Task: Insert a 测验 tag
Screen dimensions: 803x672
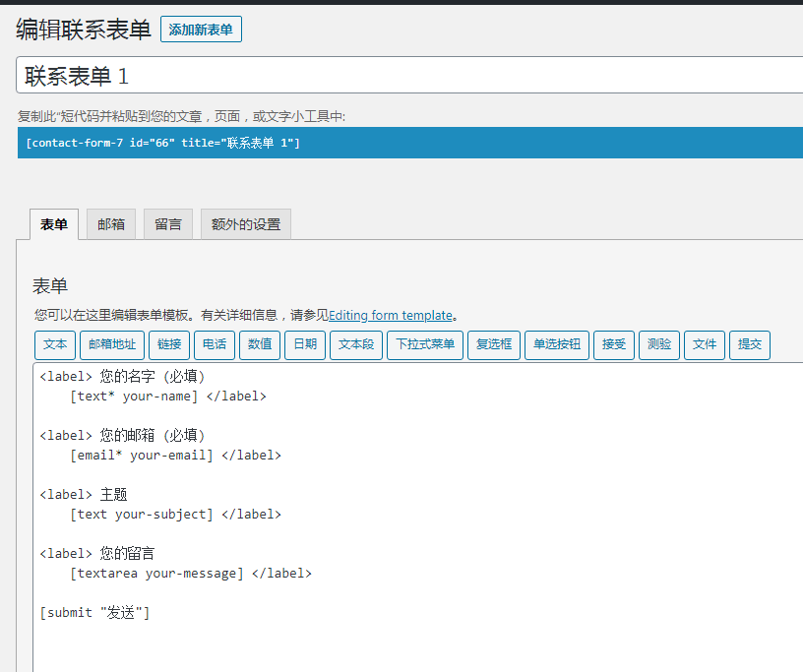Action: (659, 344)
